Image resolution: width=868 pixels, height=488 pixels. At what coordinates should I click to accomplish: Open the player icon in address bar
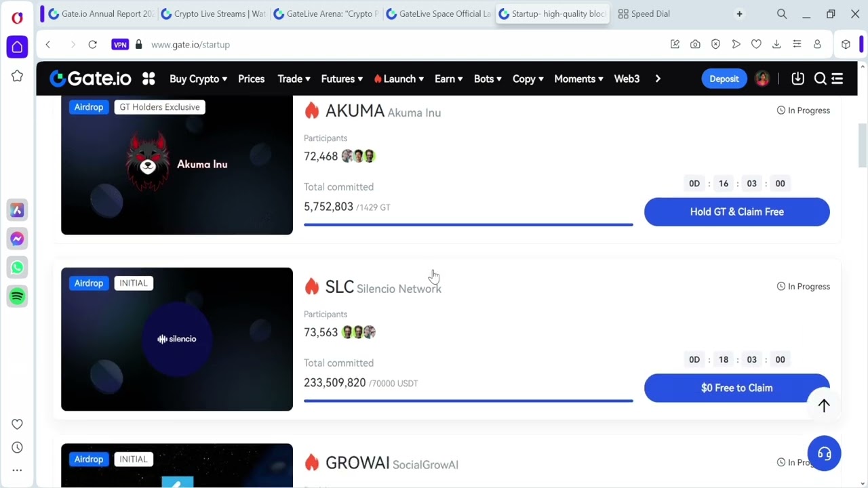[x=736, y=44]
